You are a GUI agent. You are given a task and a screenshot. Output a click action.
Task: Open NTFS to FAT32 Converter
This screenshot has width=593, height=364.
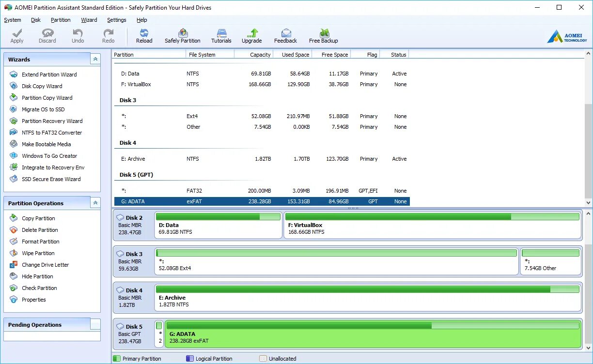(x=52, y=133)
